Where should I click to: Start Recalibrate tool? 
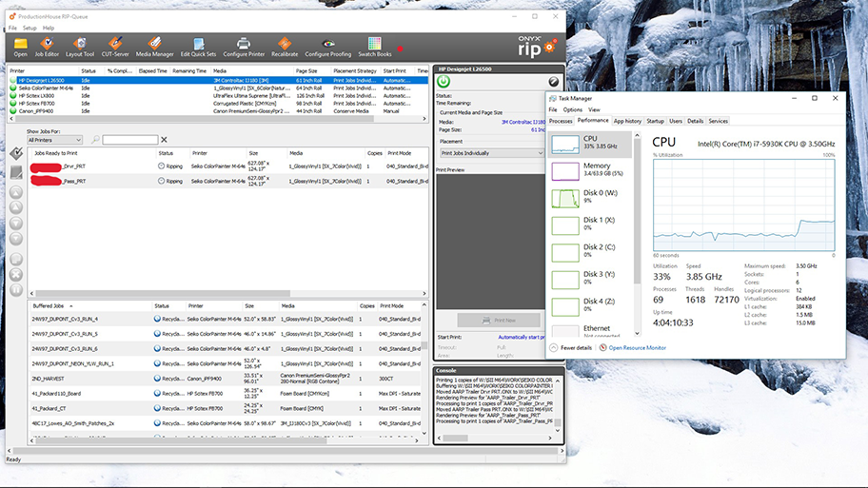pyautogui.click(x=285, y=44)
